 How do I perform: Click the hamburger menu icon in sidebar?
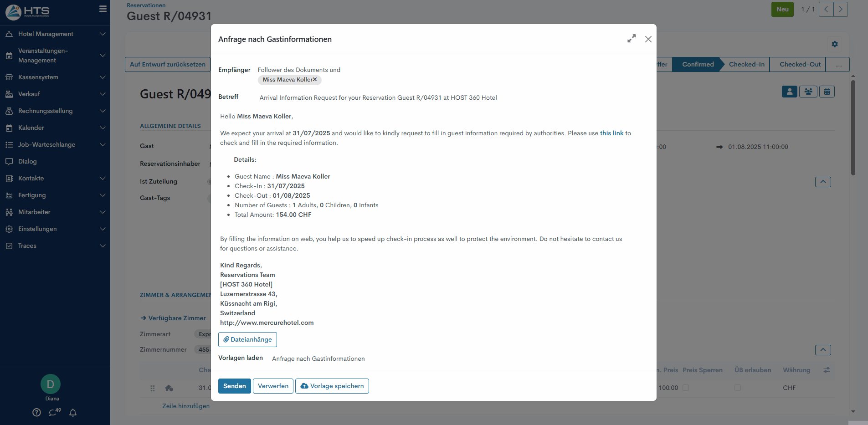pyautogui.click(x=103, y=9)
